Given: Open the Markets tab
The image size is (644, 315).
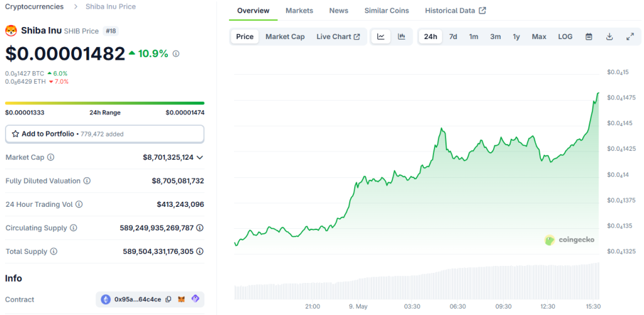Looking at the screenshot, I should click(x=299, y=11).
